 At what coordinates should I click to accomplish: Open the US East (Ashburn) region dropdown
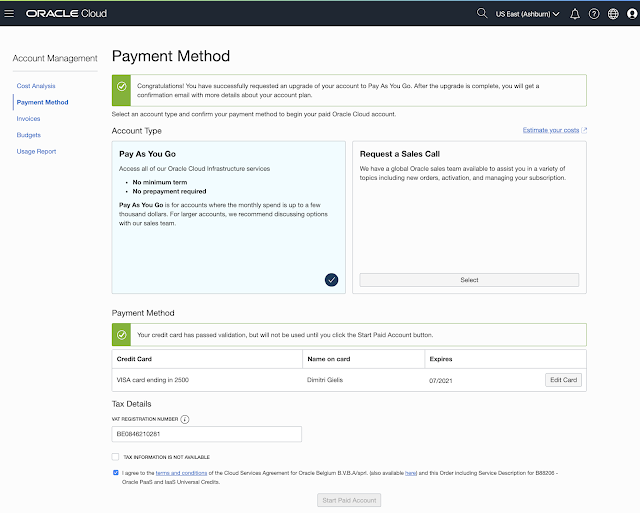(x=527, y=14)
